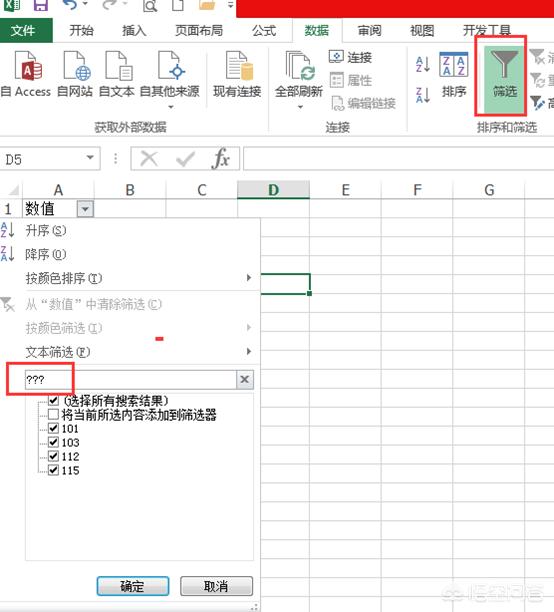Sort Z to A descending ribbon icon
Image resolution: width=554 pixels, height=612 pixels.
(x=423, y=95)
